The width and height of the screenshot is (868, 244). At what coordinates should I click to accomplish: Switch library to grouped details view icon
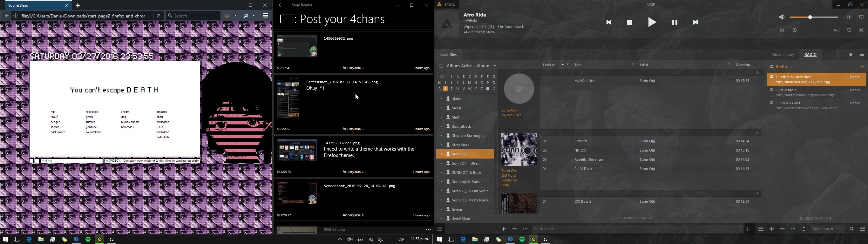(x=750, y=229)
